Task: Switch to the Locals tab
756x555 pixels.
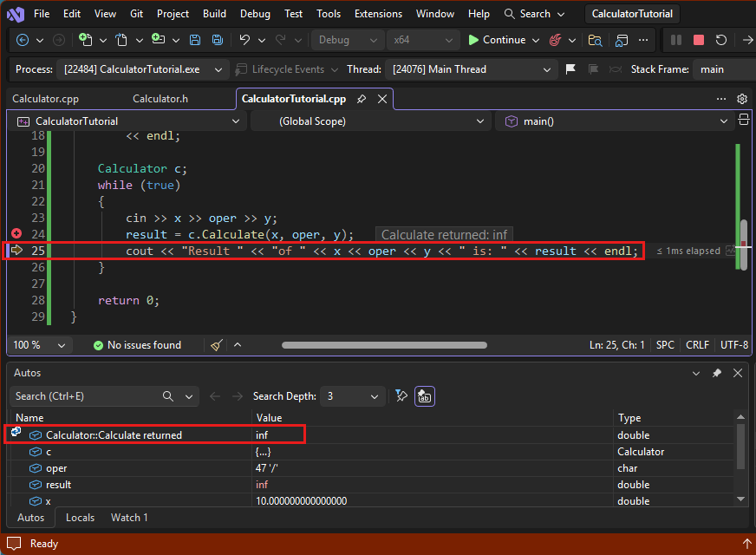Action: click(x=80, y=518)
